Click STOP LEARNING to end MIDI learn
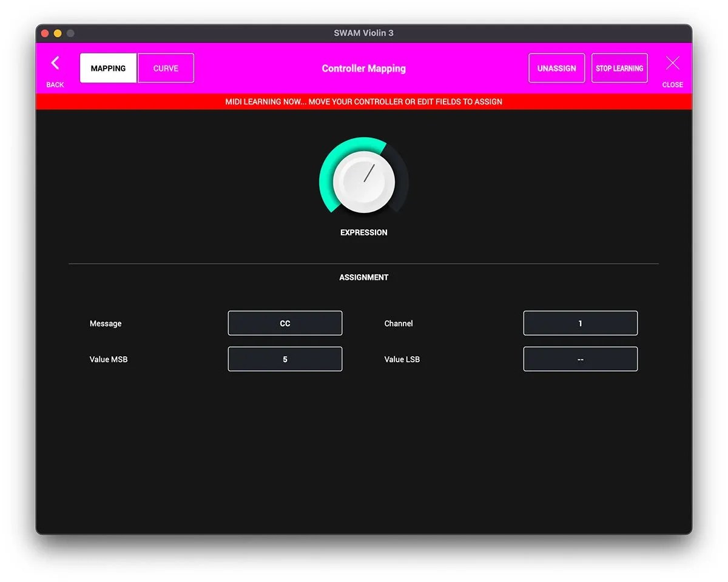Screen dimensions: 728x582 click(x=619, y=68)
